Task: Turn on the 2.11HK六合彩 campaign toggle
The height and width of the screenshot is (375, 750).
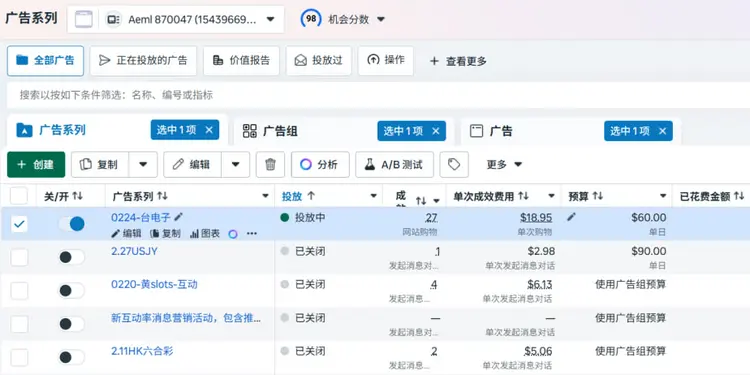Action: click(72, 358)
